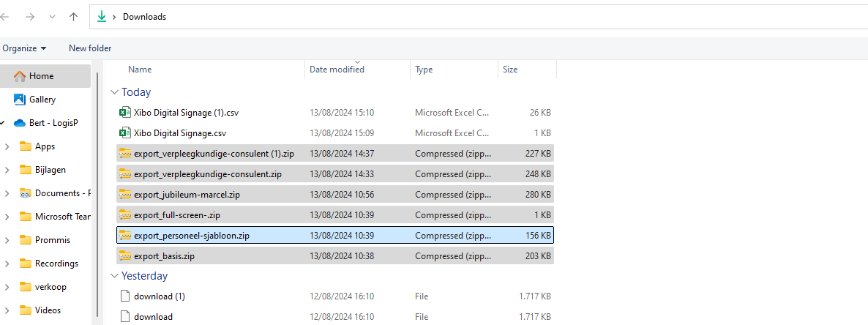The height and width of the screenshot is (325, 868).
Task: Click the blank file icon of download (1)
Action: pyautogui.click(x=124, y=296)
